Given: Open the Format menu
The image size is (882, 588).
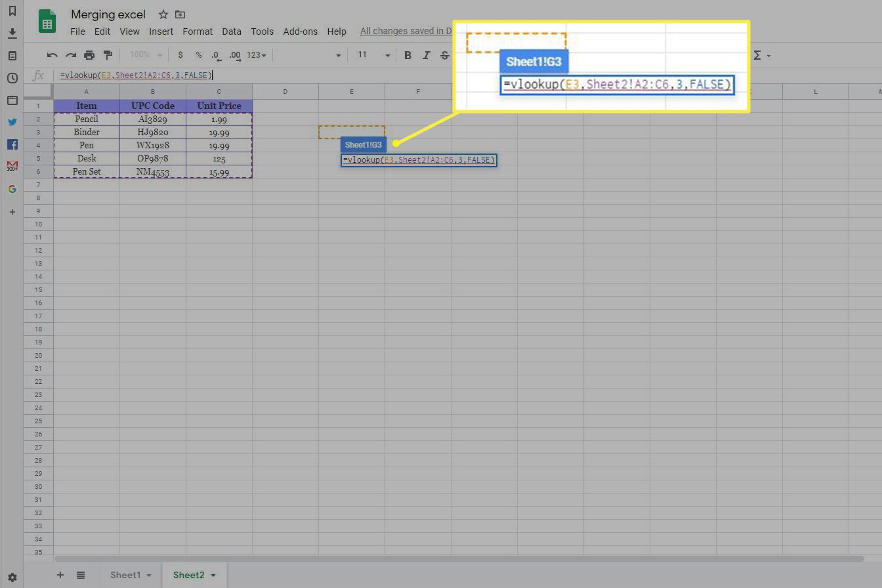Looking at the screenshot, I should coord(198,31).
